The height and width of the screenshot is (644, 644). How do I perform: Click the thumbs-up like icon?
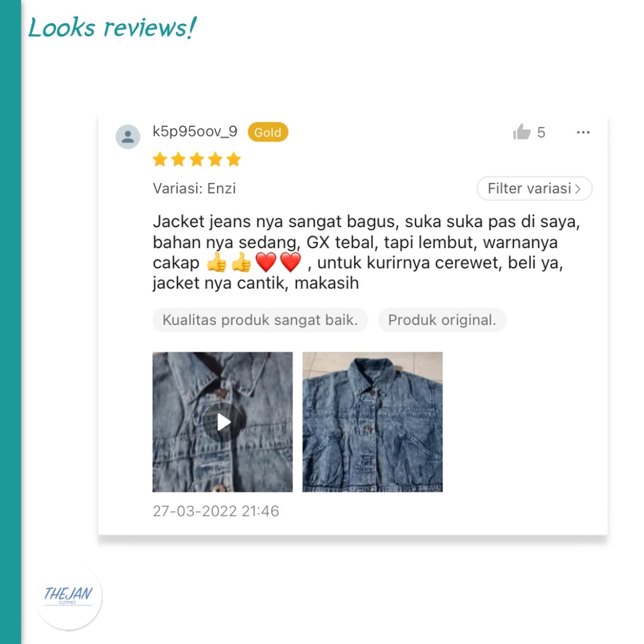tap(521, 132)
